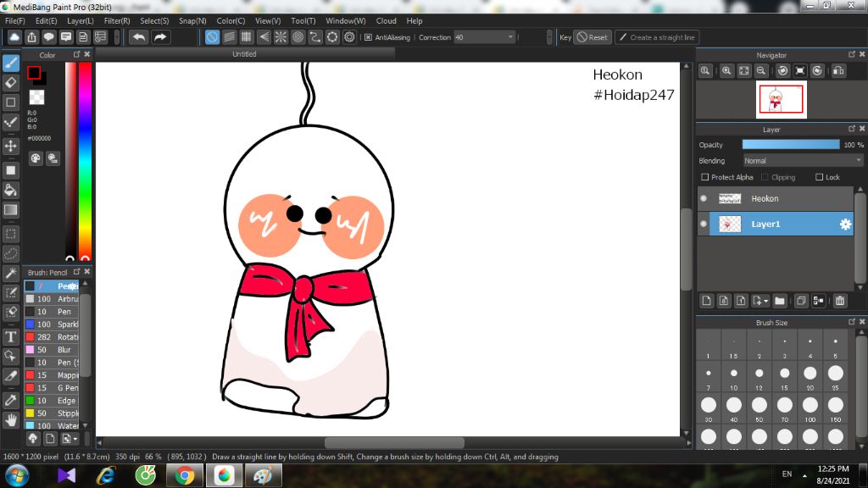Open the add-layer dropdown arrow
Screen dimensions: 868x488
[766, 301]
